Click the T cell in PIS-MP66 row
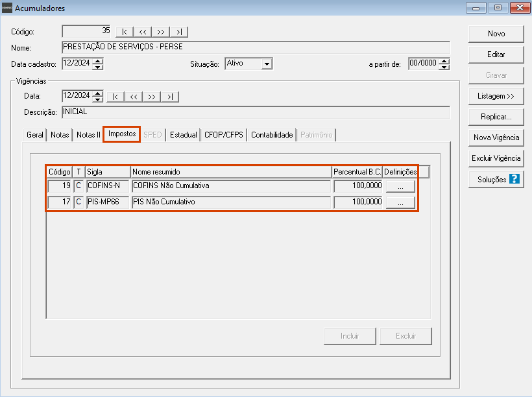The height and width of the screenshot is (397, 532). tap(79, 202)
